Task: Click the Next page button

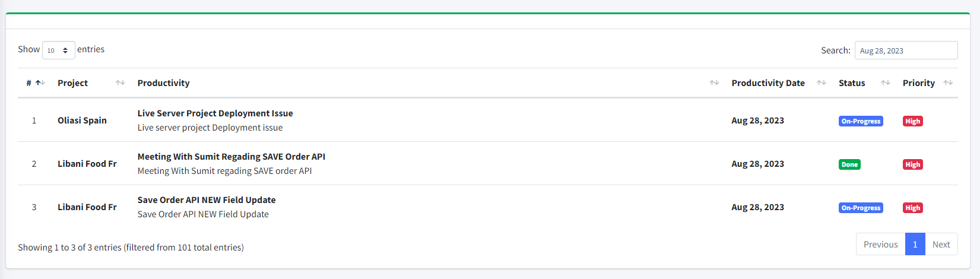Action: [941, 245]
